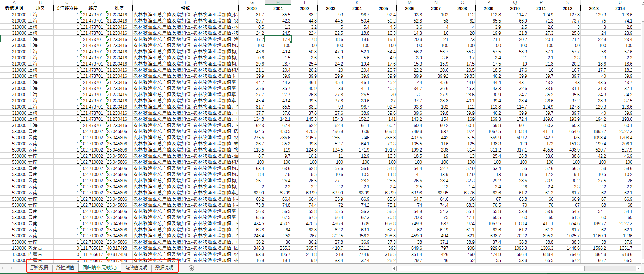Select column F by its letter header
This screenshot has height=274, width=644.
pyautogui.click(x=186, y=2)
